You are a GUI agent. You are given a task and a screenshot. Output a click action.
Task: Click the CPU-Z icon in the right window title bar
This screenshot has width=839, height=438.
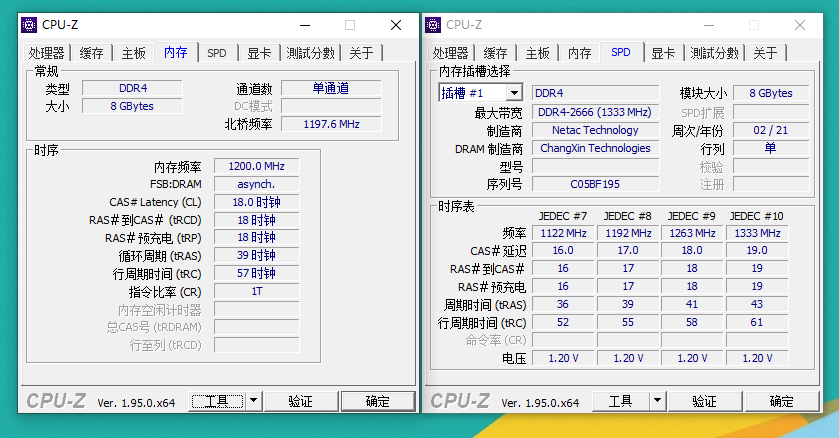tap(433, 25)
